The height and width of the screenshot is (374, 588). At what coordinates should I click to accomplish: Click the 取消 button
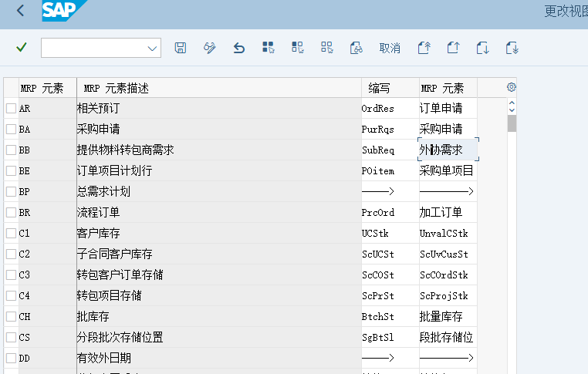[x=390, y=48]
